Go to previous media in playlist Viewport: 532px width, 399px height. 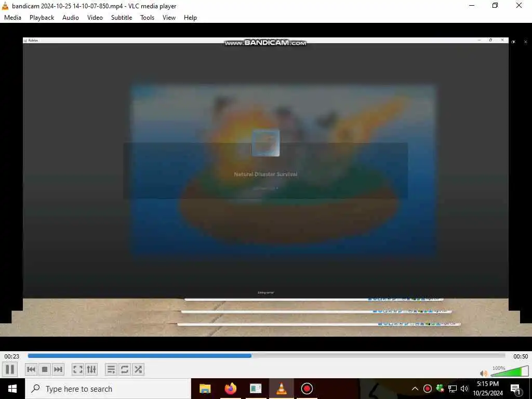tap(31, 369)
